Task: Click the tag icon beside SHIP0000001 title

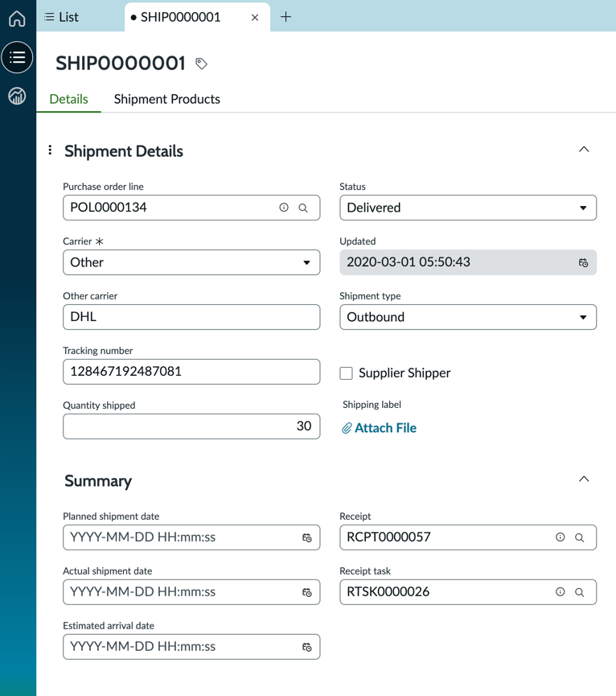Action: (x=201, y=64)
